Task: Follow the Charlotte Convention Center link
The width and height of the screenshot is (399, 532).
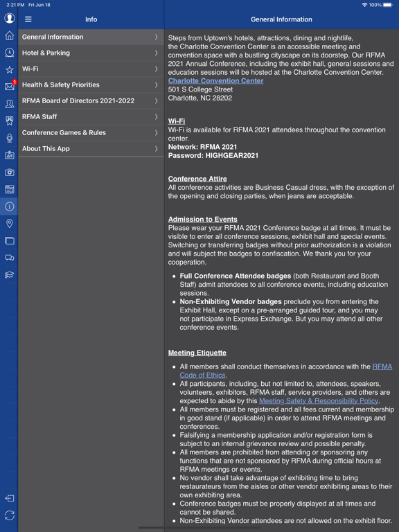Action: pos(216,81)
